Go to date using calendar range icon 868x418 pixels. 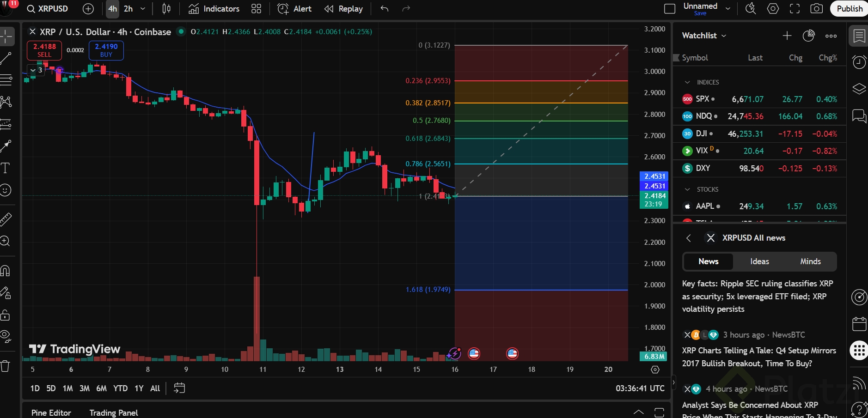[x=179, y=388]
